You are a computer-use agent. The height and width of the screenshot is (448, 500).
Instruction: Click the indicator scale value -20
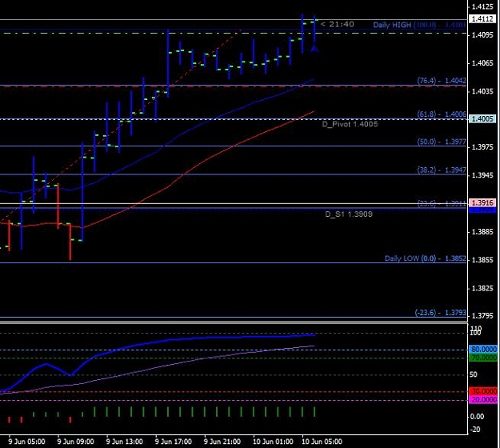(475, 429)
